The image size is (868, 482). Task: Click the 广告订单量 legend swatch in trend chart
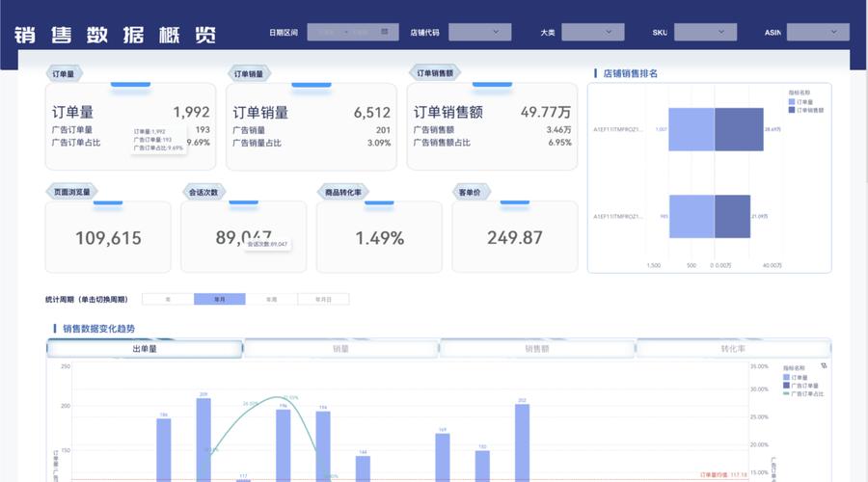pyautogui.click(x=786, y=386)
